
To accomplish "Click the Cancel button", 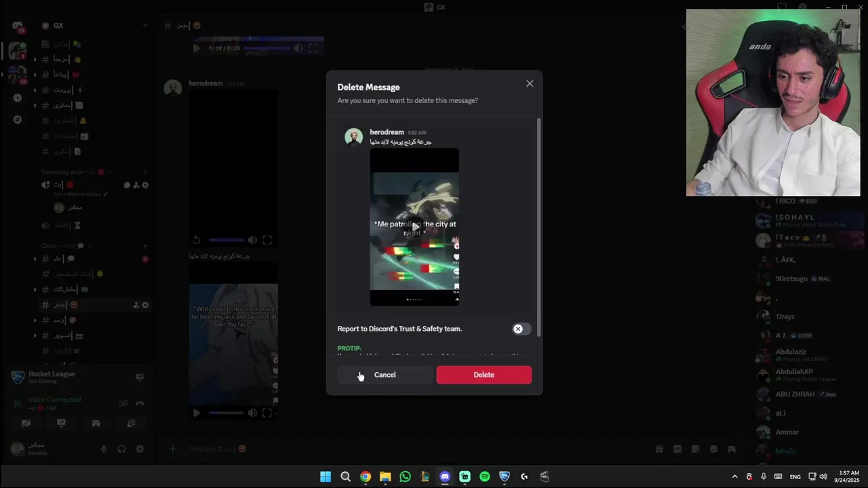I will tap(384, 375).
